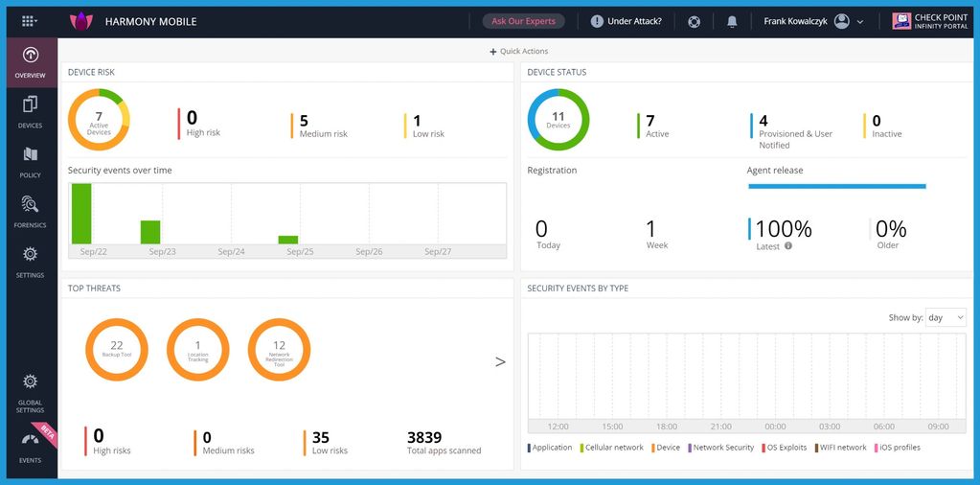This screenshot has height=485, width=980.
Task: Open the notifications bell
Action: 732,22
